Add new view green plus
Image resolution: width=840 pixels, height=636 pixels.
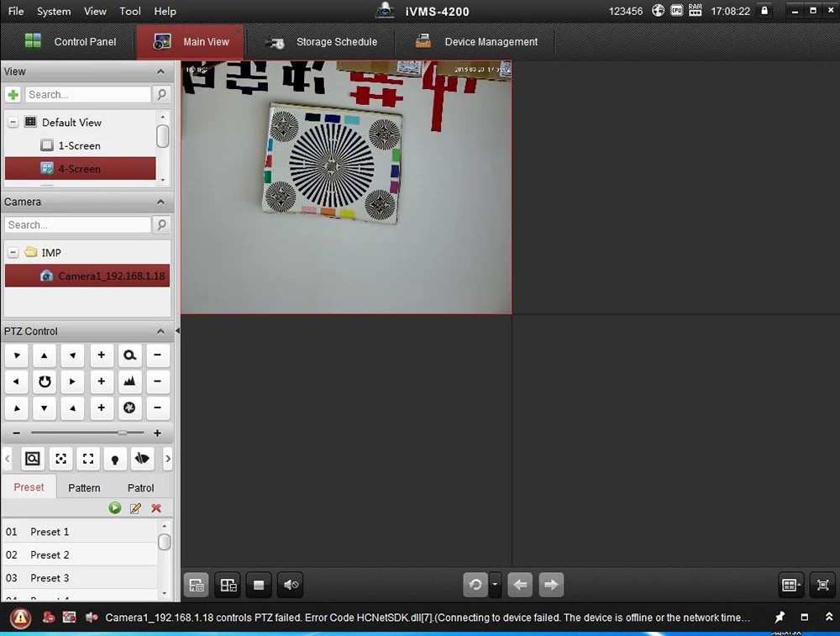point(13,95)
